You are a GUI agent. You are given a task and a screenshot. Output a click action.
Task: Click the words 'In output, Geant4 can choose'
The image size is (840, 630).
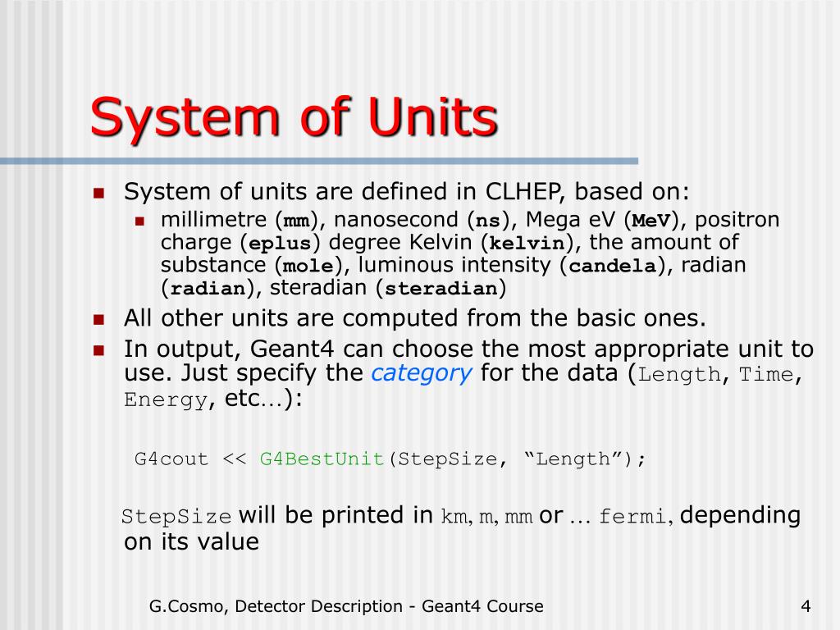[299, 349]
